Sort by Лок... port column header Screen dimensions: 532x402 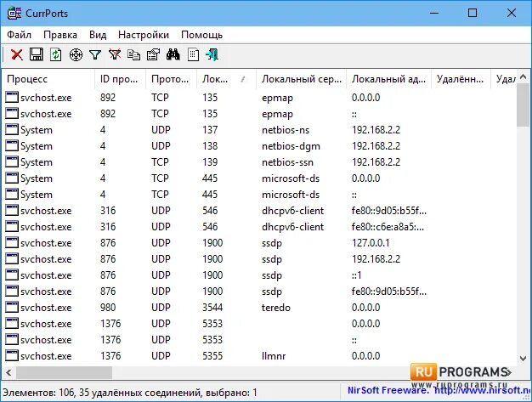[x=226, y=79]
